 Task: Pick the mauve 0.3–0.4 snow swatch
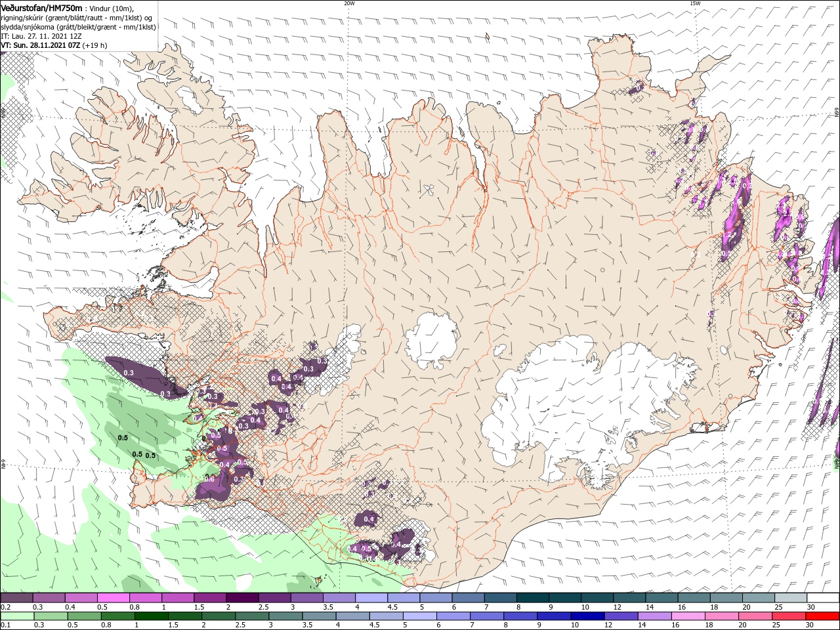[x=49, y=598]
